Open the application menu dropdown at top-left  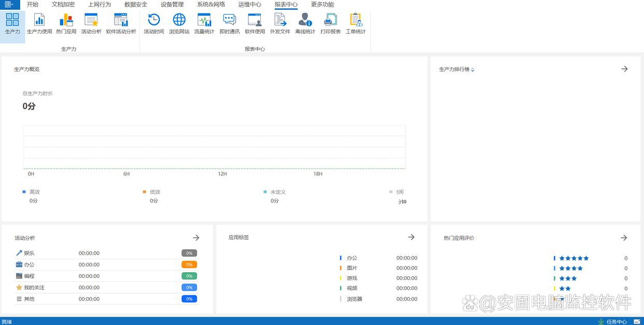pyautogui.click(x=9, y=5)
